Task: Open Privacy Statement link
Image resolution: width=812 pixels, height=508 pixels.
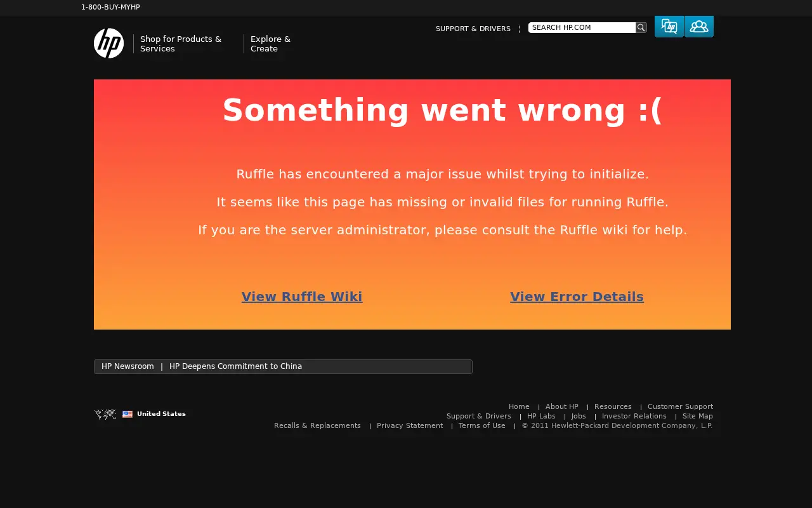Action: [410, 425]
